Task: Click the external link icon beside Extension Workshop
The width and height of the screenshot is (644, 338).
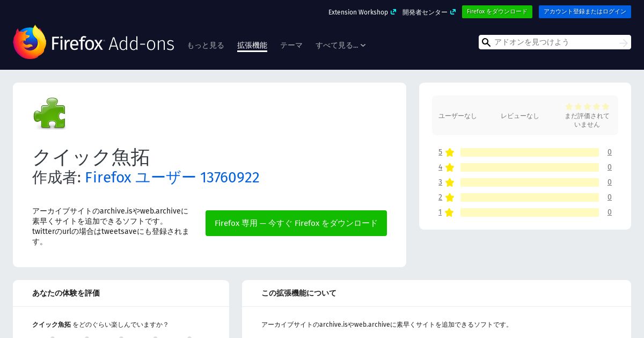Action: tap(393, 12)
